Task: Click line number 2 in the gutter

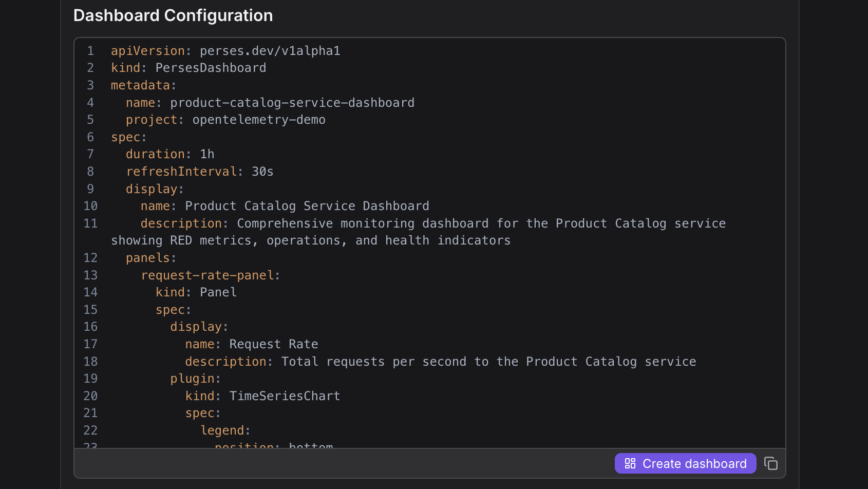Action: coord(90,68)
